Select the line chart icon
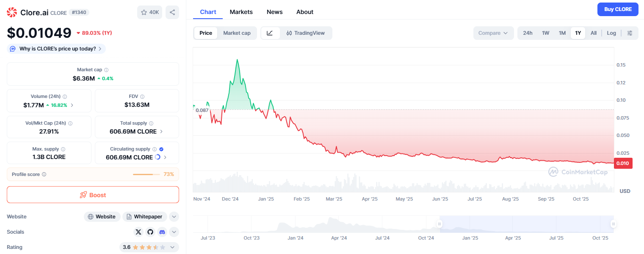The image size is (644, 254). [270, 33]
